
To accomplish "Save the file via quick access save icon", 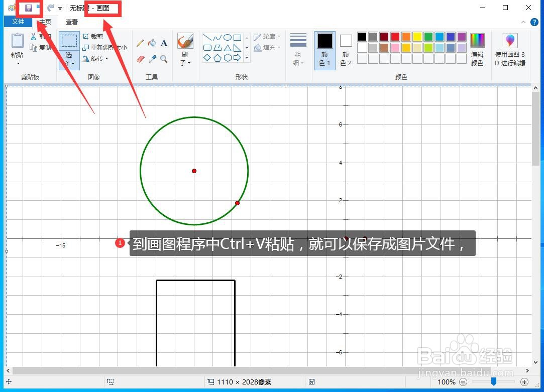I will (x=29, y=8).
